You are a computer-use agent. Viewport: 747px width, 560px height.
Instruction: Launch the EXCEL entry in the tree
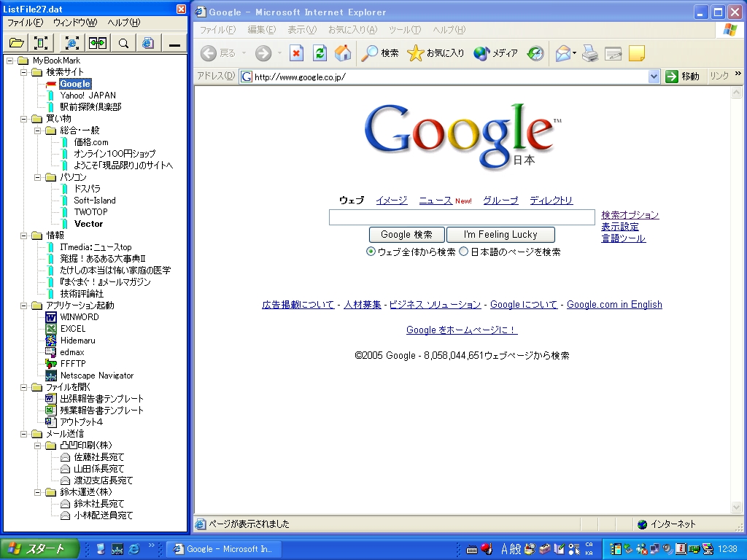[x=66, y=329]
